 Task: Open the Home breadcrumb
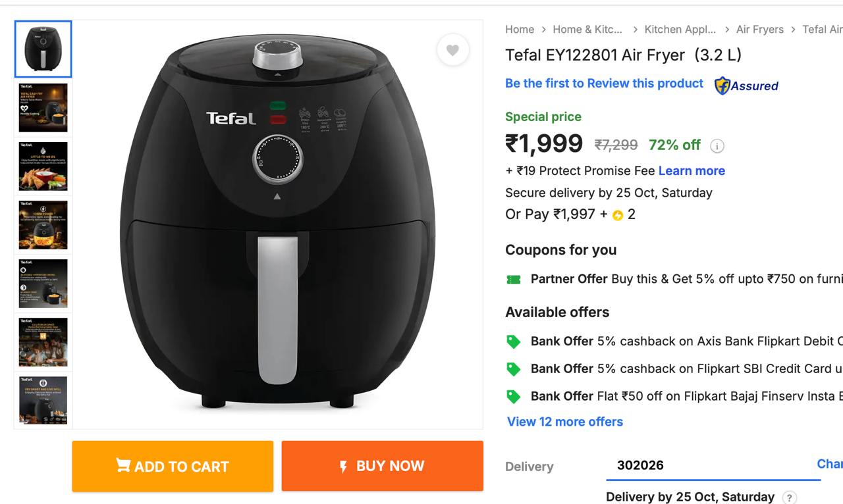[520, 30]
